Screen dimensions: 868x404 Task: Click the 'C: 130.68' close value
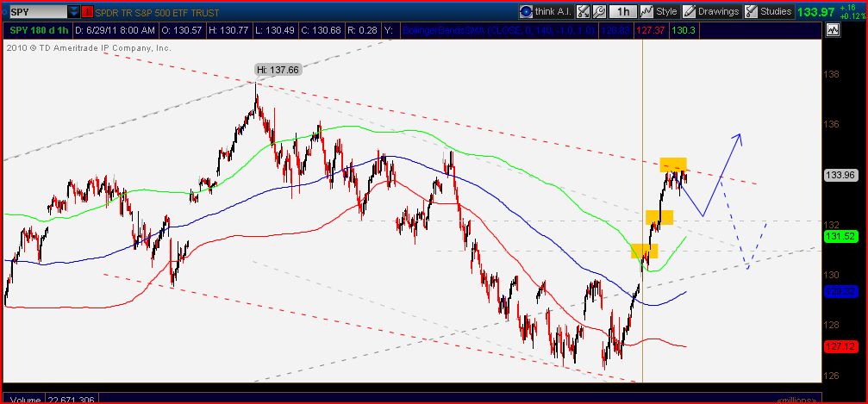point(322,30)
